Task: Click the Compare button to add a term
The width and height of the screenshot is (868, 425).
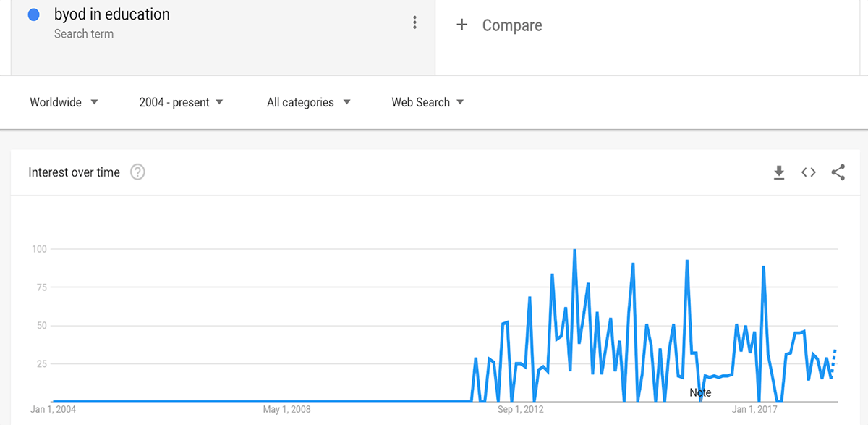Action: coord(499,25)
